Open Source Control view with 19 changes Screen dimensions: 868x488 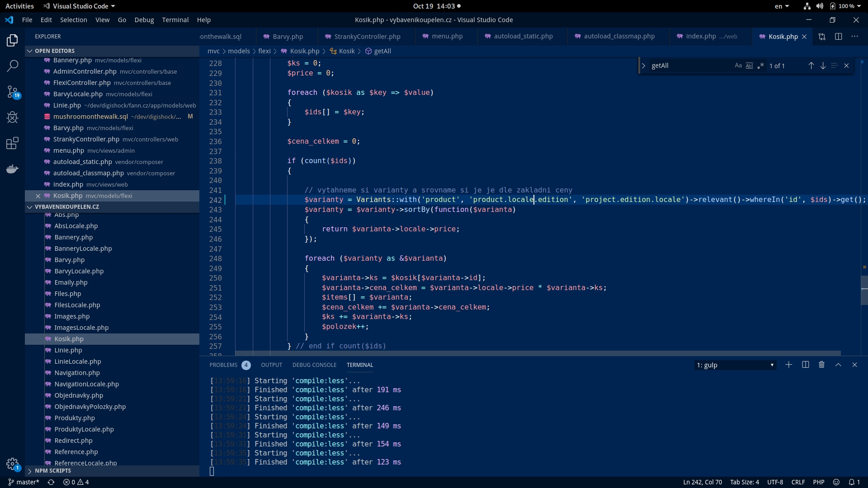(12, 92)
